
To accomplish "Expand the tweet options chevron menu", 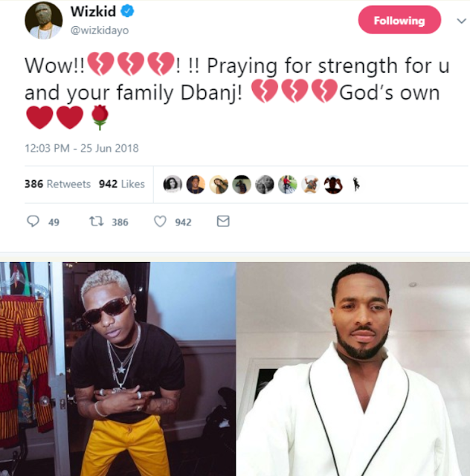I will pyautogui.click(x=462, y=21).
